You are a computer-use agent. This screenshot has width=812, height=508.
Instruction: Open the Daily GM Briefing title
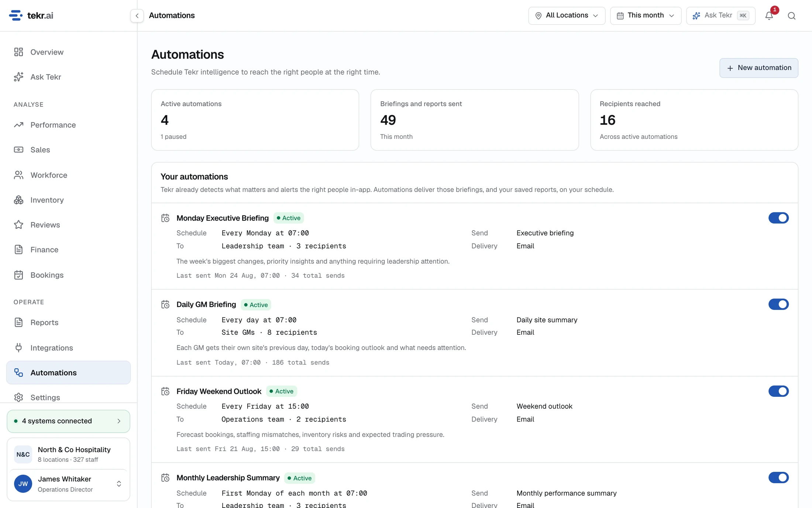click(206, 304)
